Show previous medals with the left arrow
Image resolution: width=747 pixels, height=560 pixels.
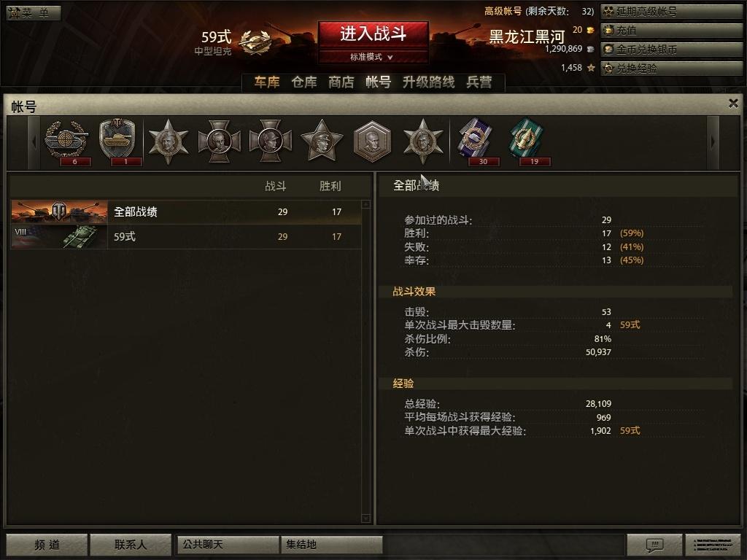pyautogui.click(x=34, y=142)
